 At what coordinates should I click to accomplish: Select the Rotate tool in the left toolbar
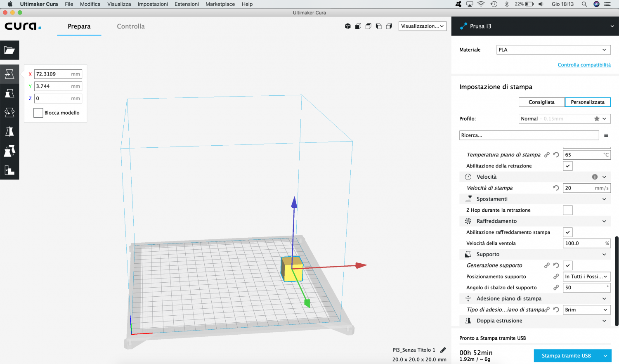pyautogui.click(x=9, y=112)
